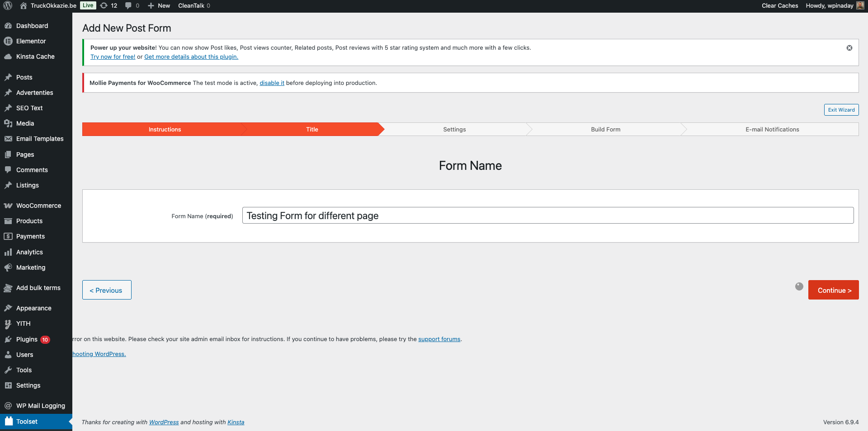Return to the Instructions step
Viewport: 868px width, 431px height.
click(x=165, y=129)
